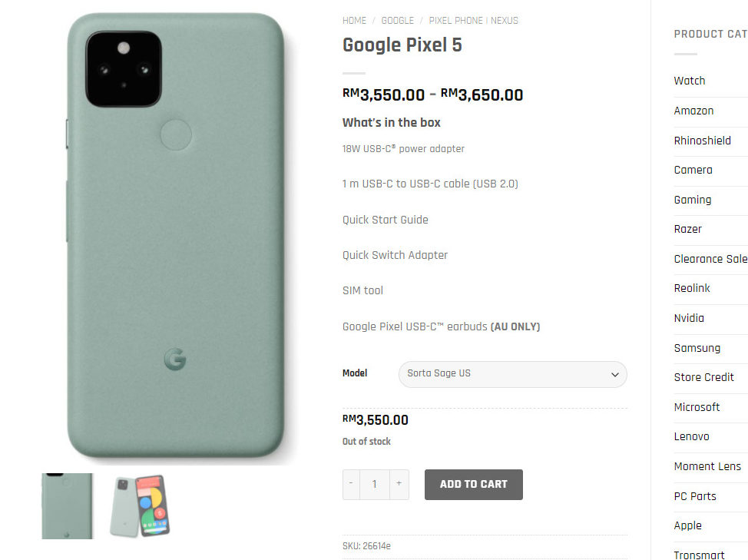Open Pixel Phone | Nexus breadcrumb
The height and width of the screenshot is (560, 748).
point(473,21)
